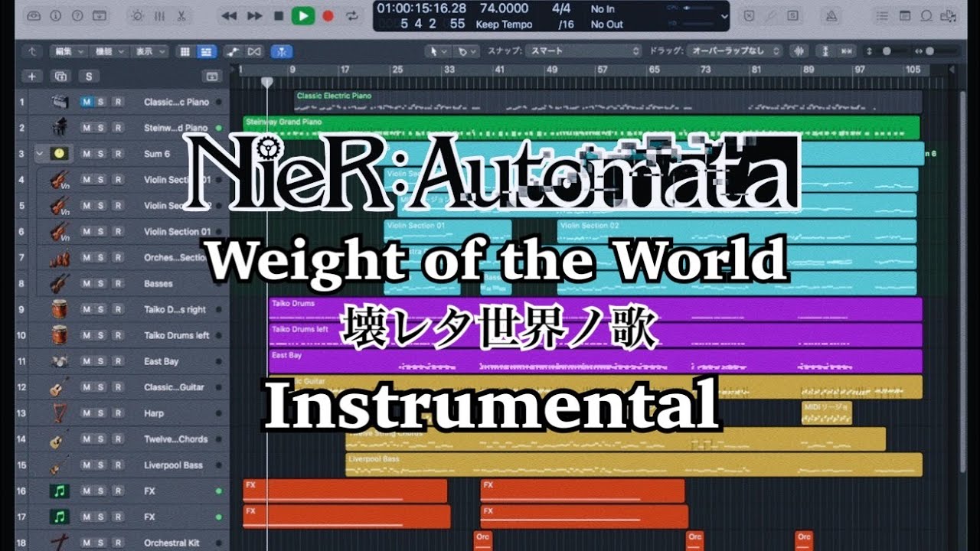Switch to the grid view icon

[x=185, y=51]
